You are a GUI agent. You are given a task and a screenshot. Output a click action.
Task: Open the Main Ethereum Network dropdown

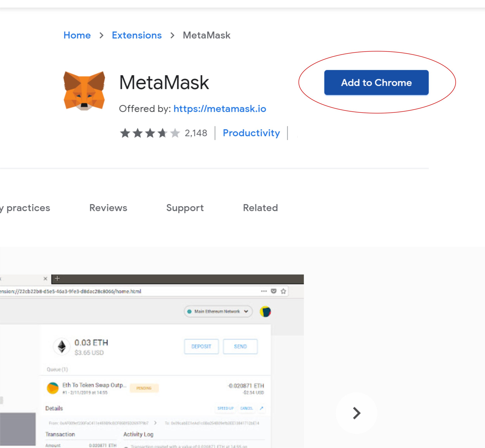[218, 312]
